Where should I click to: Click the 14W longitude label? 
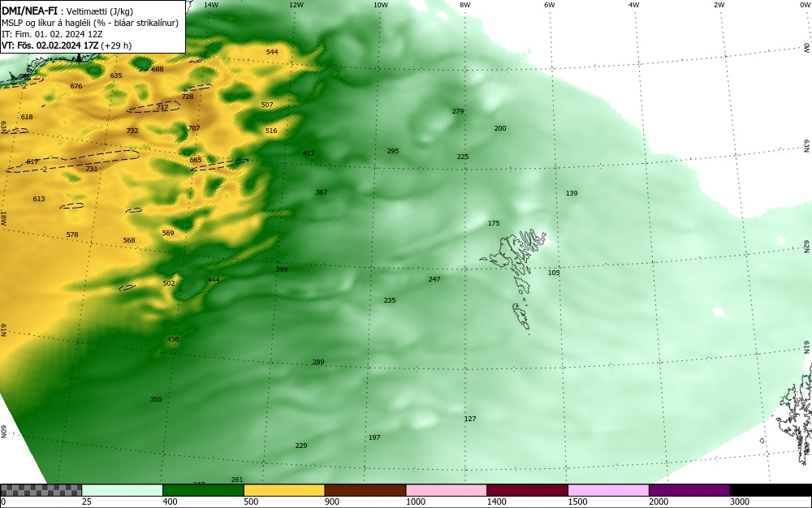211,5
